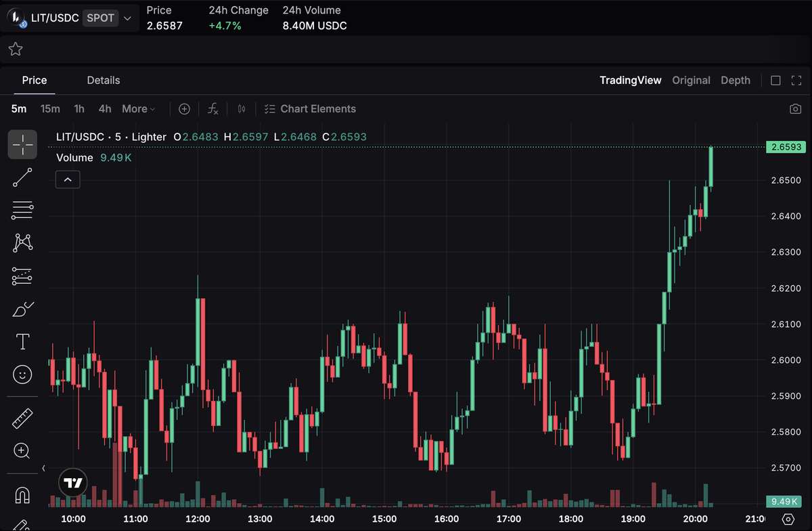
Task: Open Chart Elements menu
Action: click(310, 109)
